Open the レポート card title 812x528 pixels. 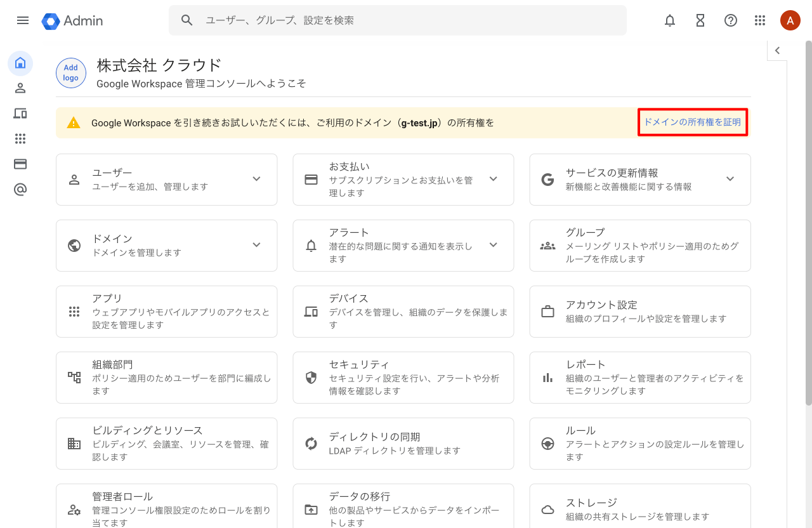(586, 364)
